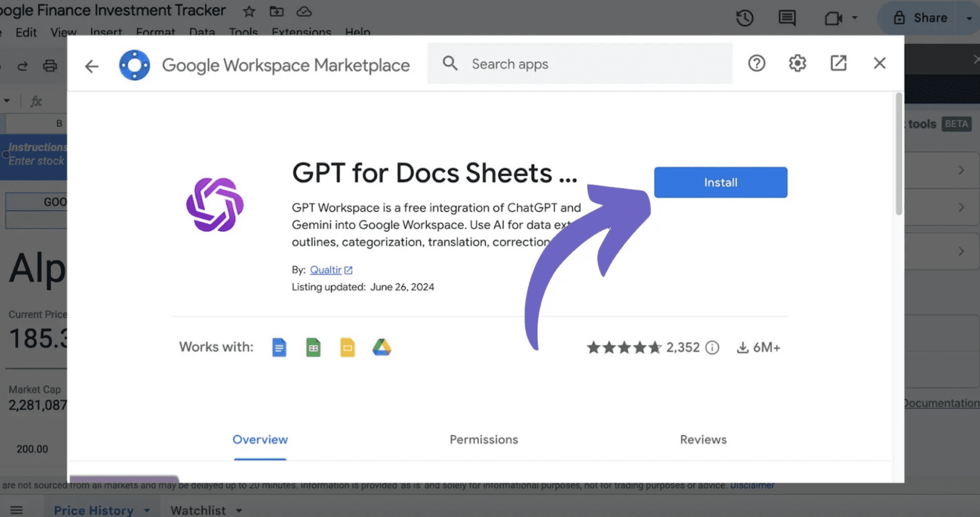Click the Share button in Sheets
This screenshot has height=517, width=980.
920,18
